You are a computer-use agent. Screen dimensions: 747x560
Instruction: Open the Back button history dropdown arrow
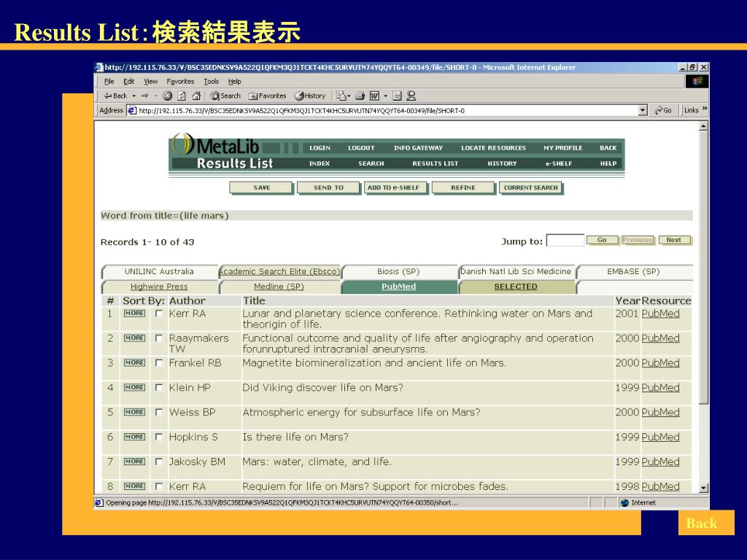pyautogui.click(x=134, y=96)
